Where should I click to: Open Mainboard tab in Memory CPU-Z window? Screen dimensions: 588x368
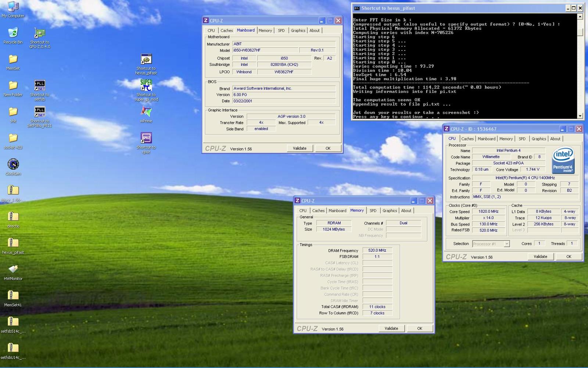[x=337, y=210]
